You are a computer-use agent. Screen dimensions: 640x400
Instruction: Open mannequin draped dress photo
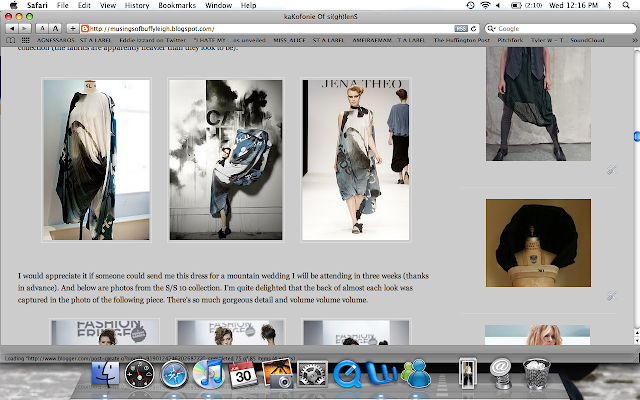click(x=96, y=160)
